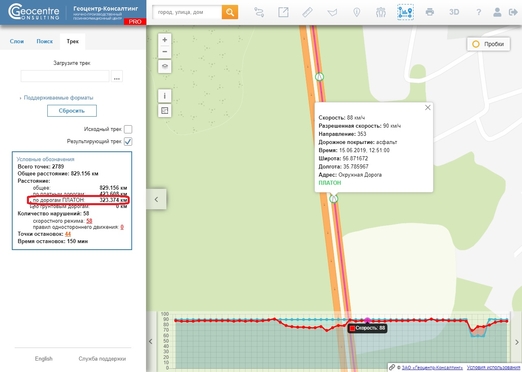Viewport: 522px width, 372px height.
Task: Click the Условные обозначения heading
Action: 45,159
